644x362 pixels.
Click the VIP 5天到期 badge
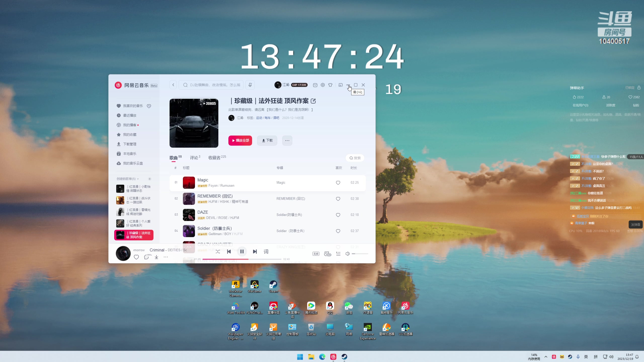(x=299, y=85)
